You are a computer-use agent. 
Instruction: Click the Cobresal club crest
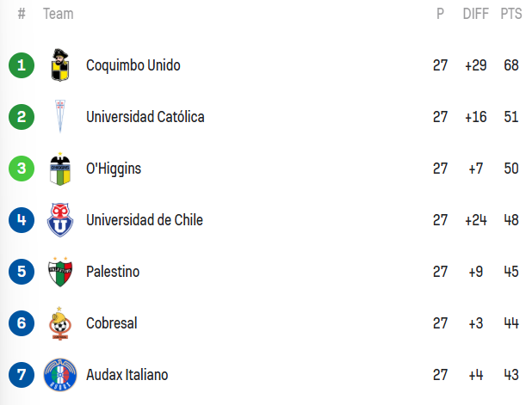[60, 323]
